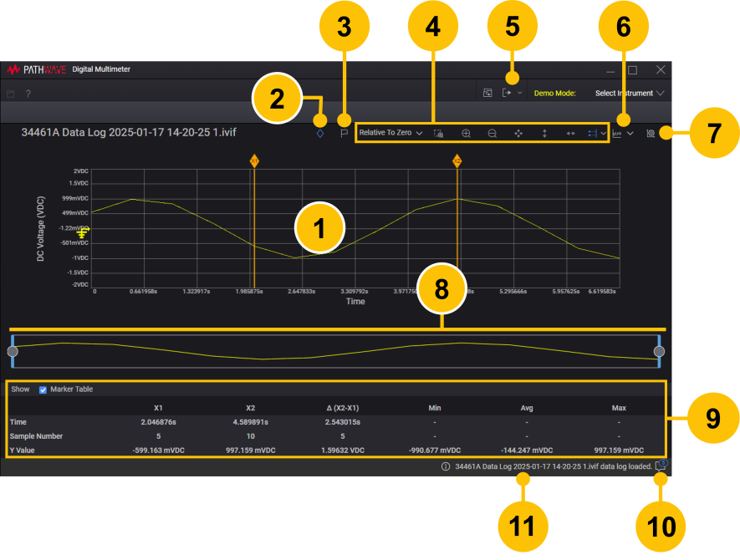Image resolution: width=740 pixels, height=560 pixels.
Task: Click the PathWave logo
Action: [37, 70]
